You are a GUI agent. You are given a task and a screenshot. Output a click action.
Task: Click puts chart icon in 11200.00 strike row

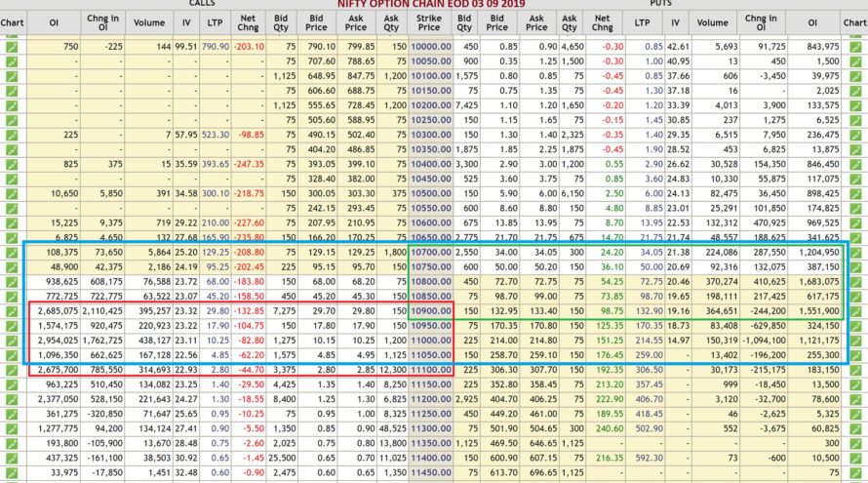click(x=855, y=399)
